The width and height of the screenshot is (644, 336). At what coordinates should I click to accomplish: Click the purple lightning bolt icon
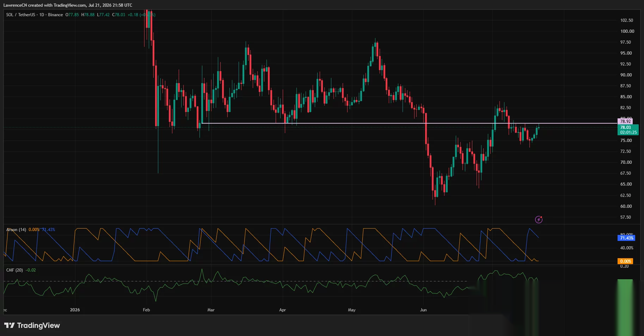[539, 220]
